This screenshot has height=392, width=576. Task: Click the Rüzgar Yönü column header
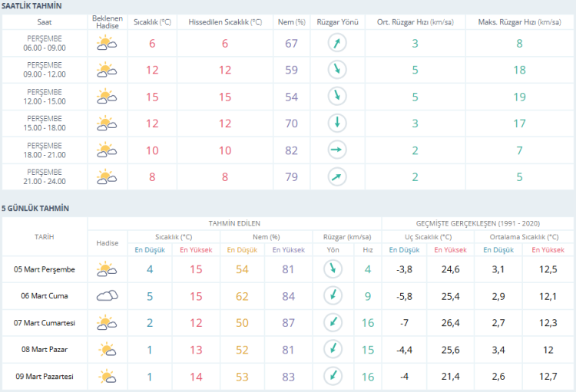point(336,21)
